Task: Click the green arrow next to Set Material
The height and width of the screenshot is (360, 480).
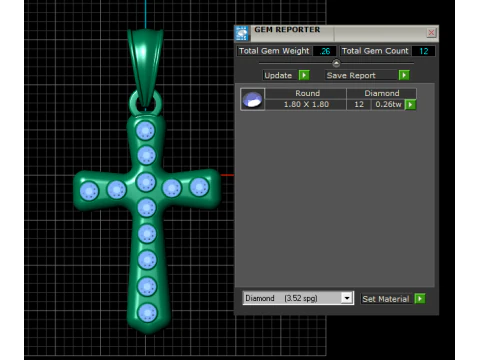Action: (x=420, y=299)
